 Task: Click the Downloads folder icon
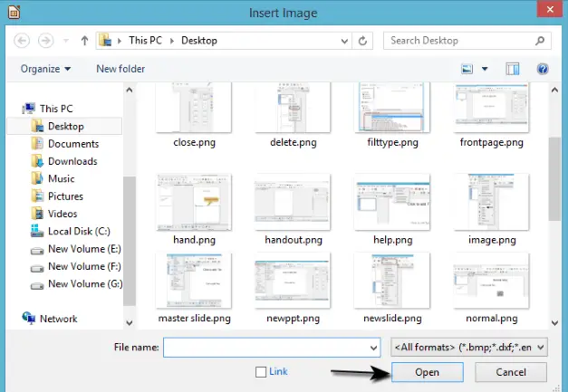pos(37,161)
